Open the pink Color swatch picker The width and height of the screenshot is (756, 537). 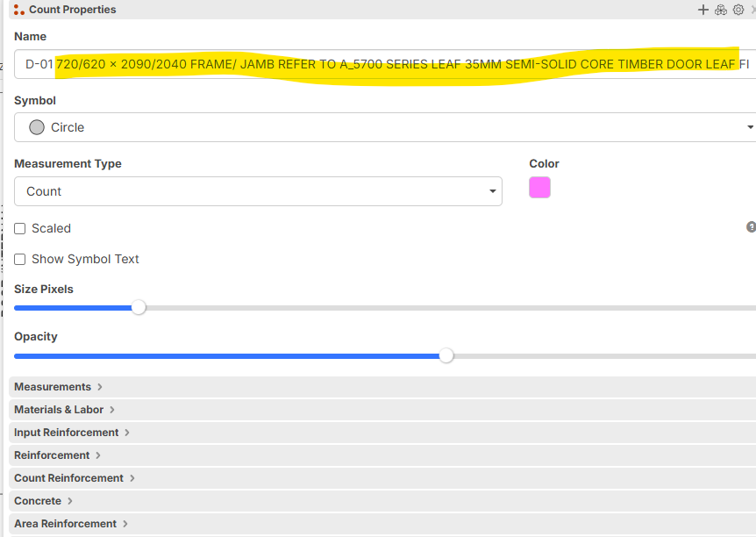539,187
